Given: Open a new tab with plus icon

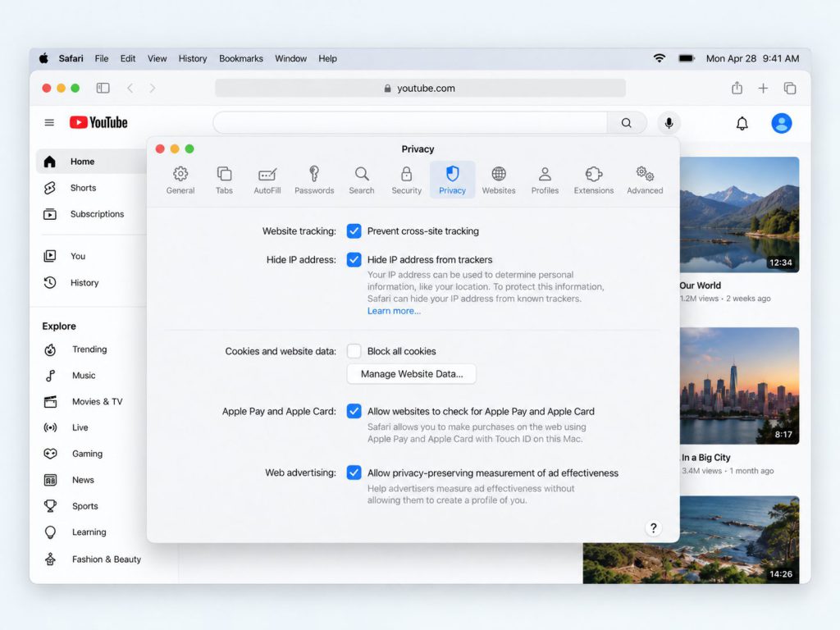Looking at the screenshot, I should click(x=763, y=88).
